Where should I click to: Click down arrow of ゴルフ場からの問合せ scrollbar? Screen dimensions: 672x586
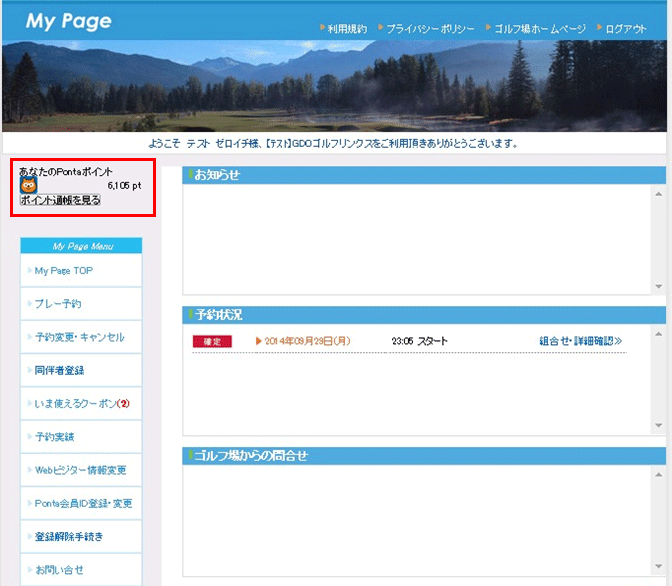coord(659,566)
